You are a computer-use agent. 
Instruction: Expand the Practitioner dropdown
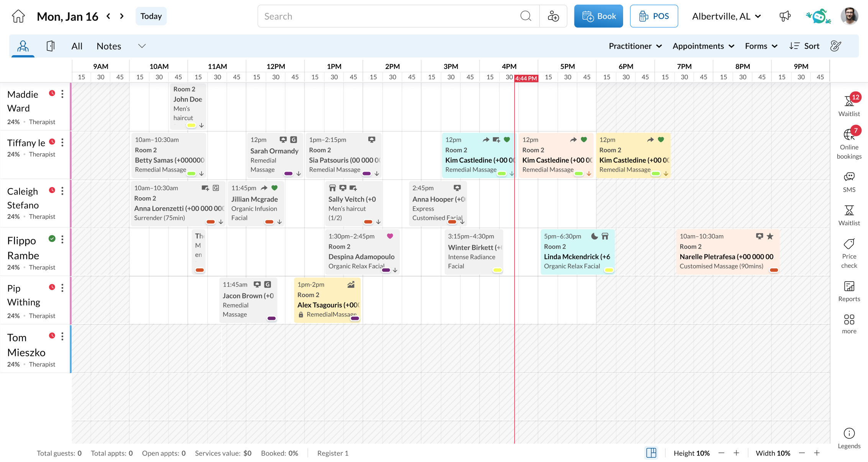point(635,46)
